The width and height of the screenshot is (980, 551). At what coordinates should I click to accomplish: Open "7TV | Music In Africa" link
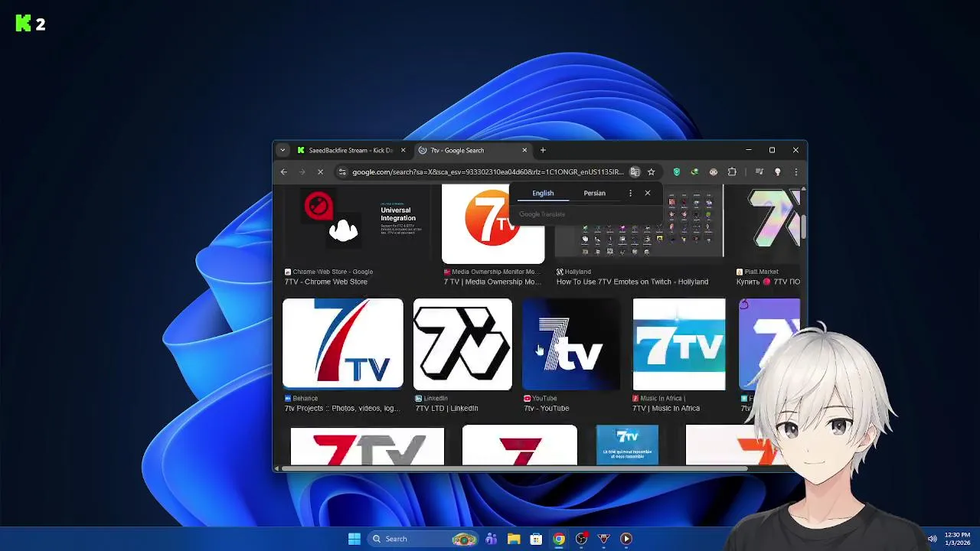(666, 408)
